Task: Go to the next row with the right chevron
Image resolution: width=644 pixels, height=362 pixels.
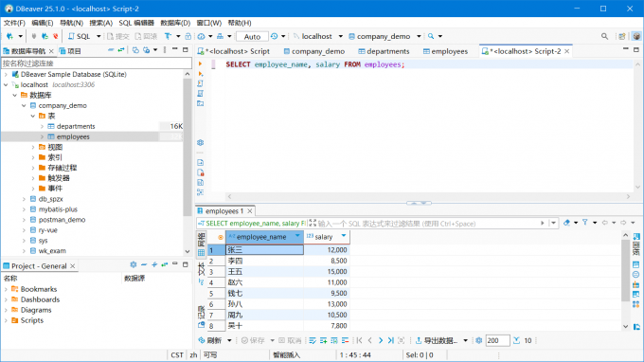Action: (381, 340)
